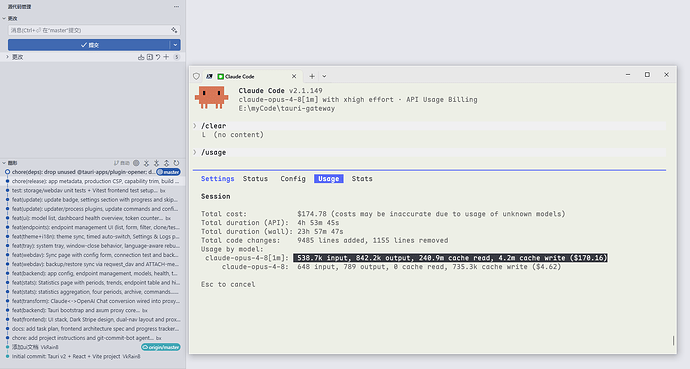
Task: Close the Claude Code terminal tab
Action: pos(294,77)
